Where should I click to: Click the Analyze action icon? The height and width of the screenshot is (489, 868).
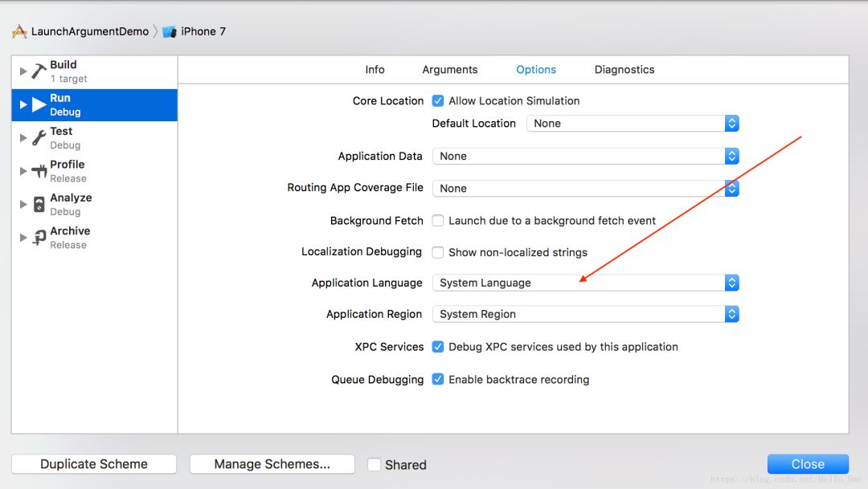tap(39, 204)
